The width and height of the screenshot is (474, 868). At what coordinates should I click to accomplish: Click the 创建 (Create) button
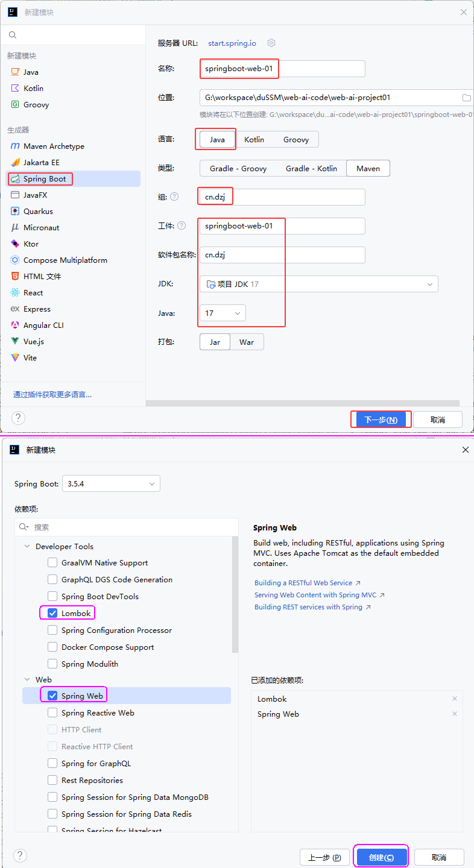[x=381, y=857]
